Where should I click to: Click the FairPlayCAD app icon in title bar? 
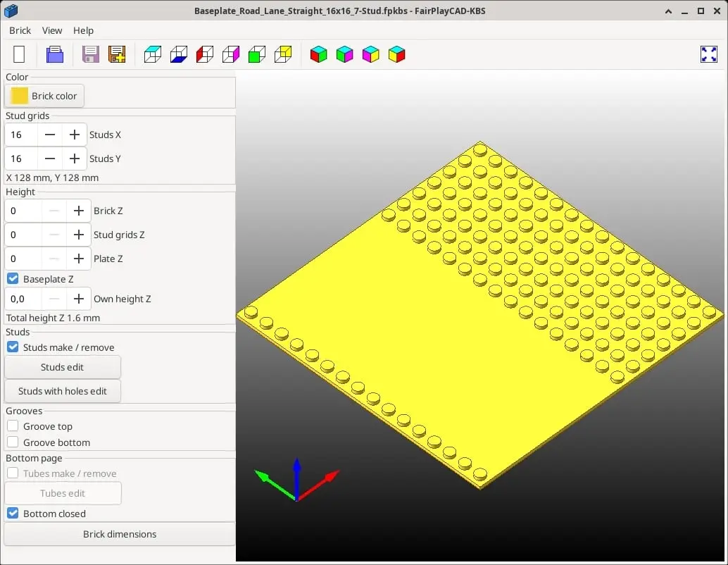(x=11, y=11)
